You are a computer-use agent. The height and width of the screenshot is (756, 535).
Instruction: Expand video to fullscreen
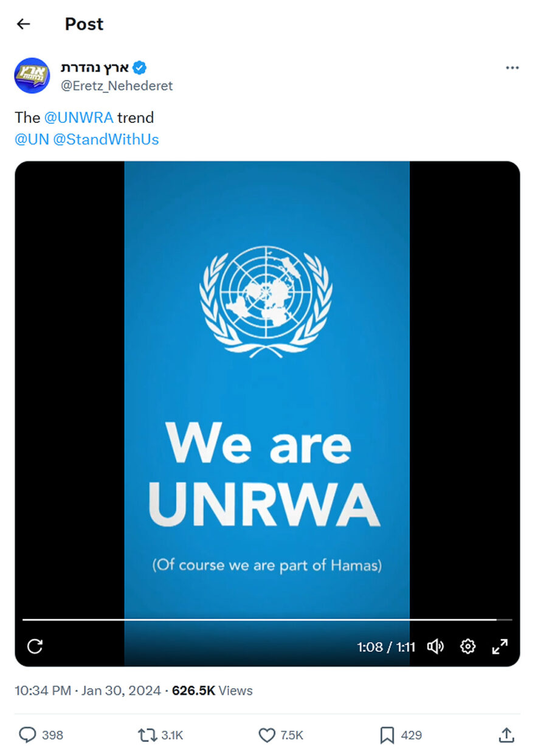coord(500,646)
